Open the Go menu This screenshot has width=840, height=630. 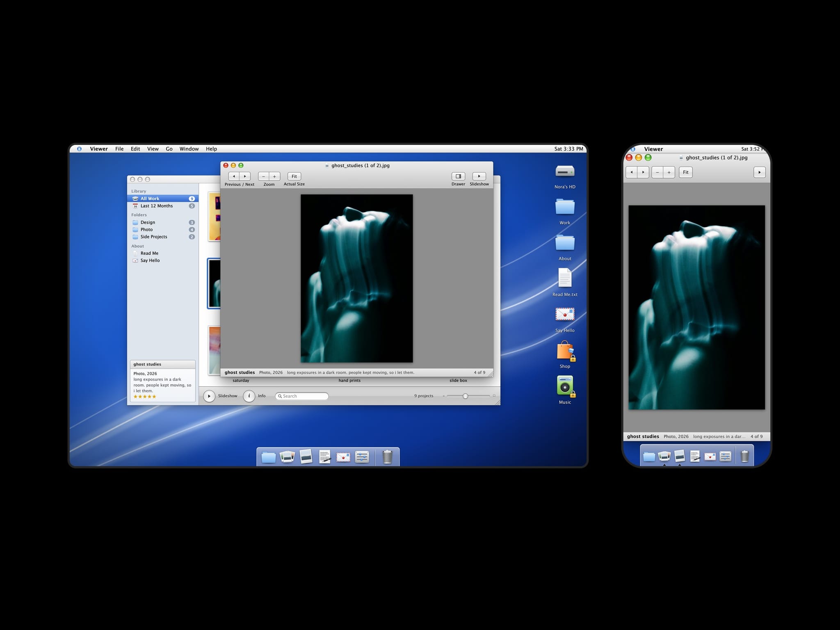click(x=169, y=149)
